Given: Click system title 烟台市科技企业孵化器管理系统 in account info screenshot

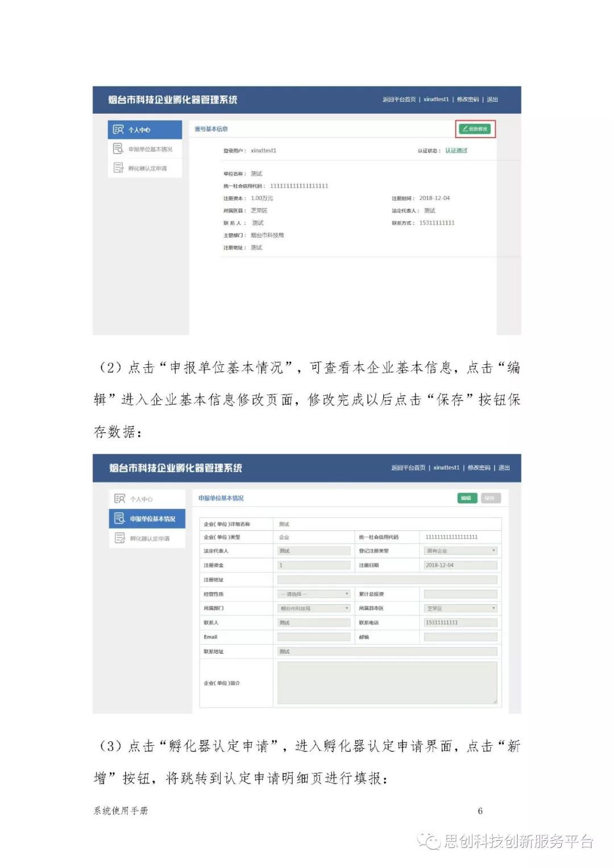Looking at the screenshot, I should 173,99.
